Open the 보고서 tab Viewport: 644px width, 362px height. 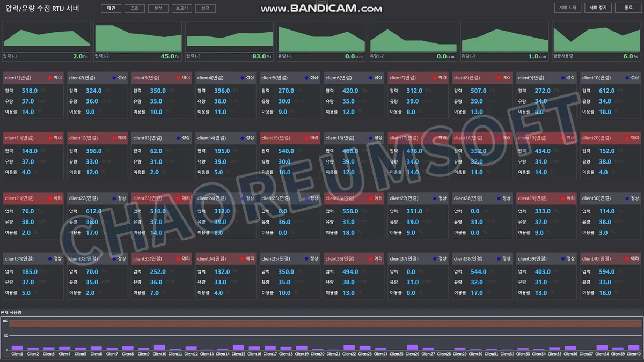(182, 9)
